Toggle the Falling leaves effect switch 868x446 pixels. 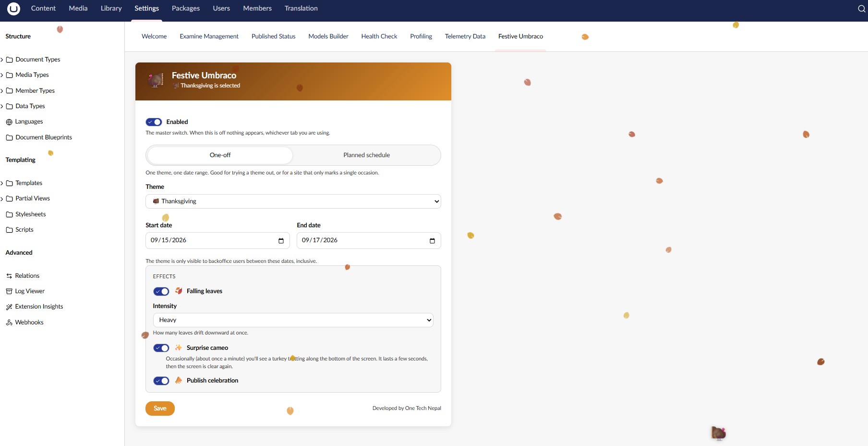click(161, 291)
